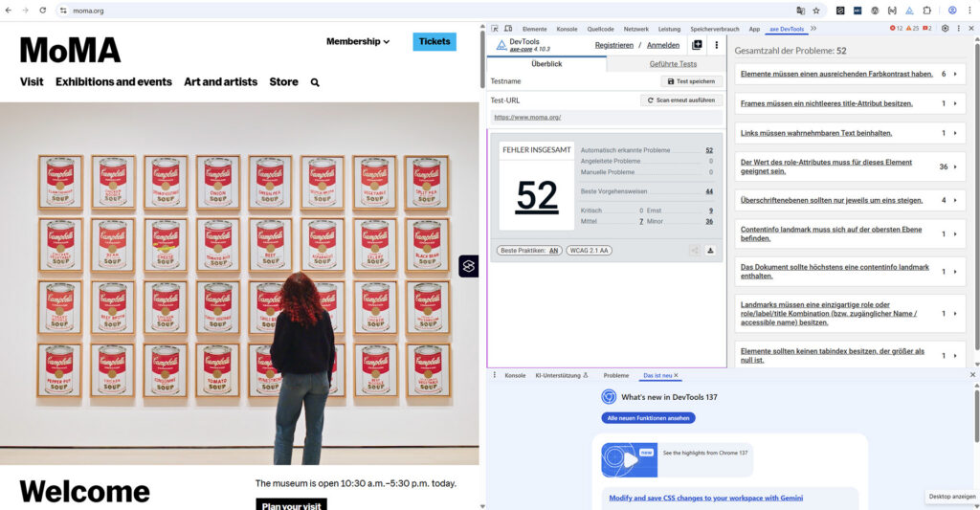Export axe results with download icon

click(x=710, y=251)
